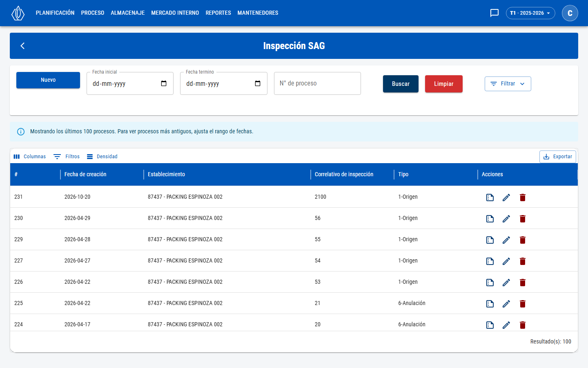
Task: Edit inspection row 225 with pencil icon
Action: click(x=506, y=304)
